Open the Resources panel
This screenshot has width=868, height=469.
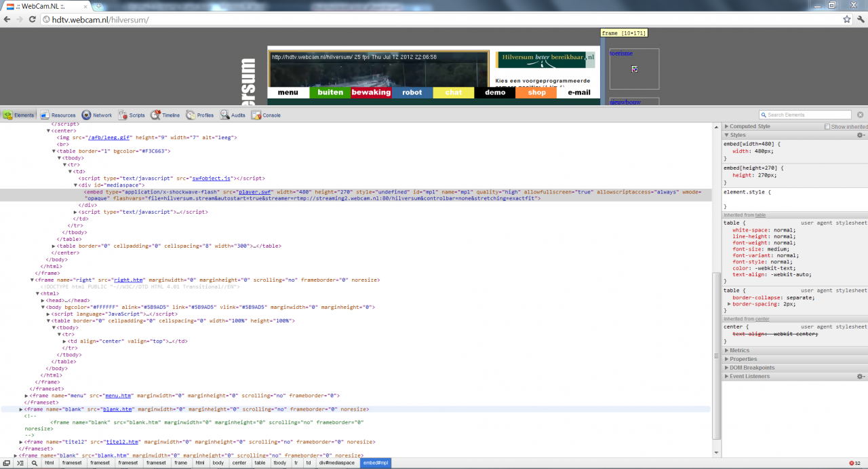(x=58, y=115)
